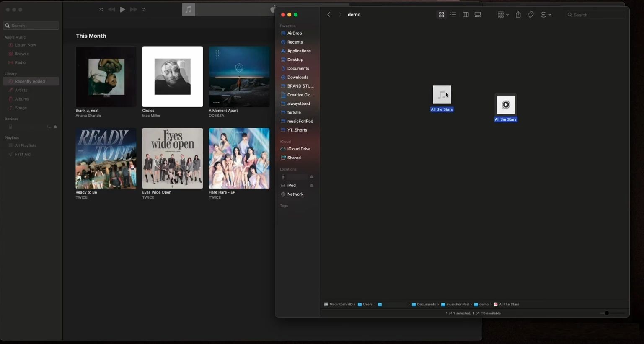Skip forward with the next track button
This screenshot has width=644, height=344.
[x=133, y=9]
